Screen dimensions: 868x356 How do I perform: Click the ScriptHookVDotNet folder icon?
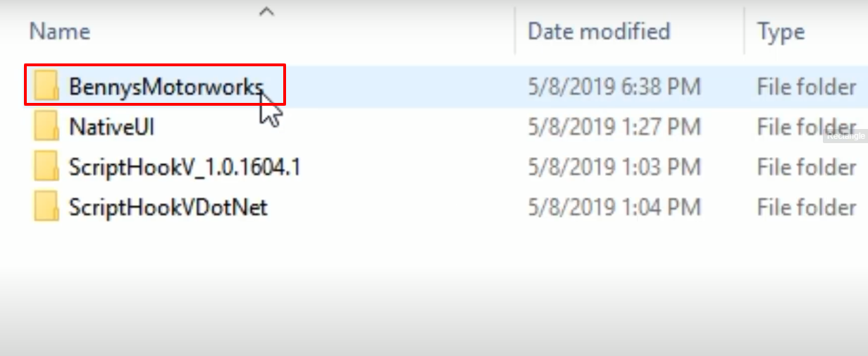(46, 207)
